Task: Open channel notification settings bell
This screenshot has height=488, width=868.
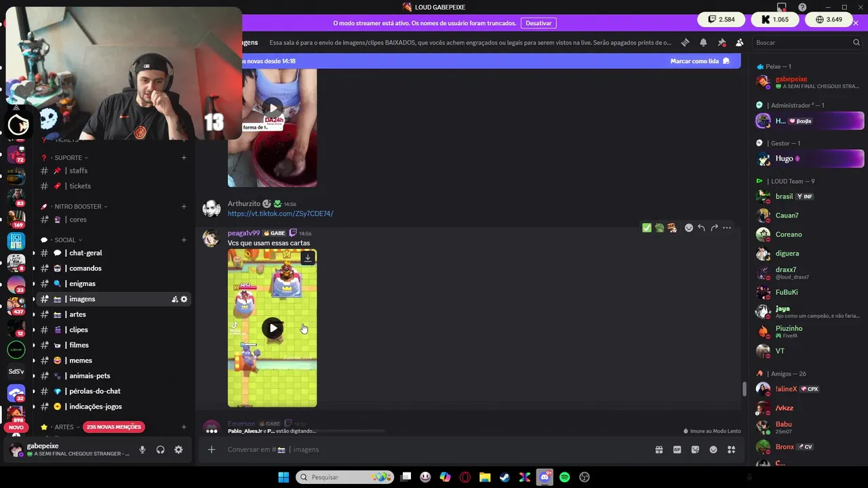Action: 703,42
